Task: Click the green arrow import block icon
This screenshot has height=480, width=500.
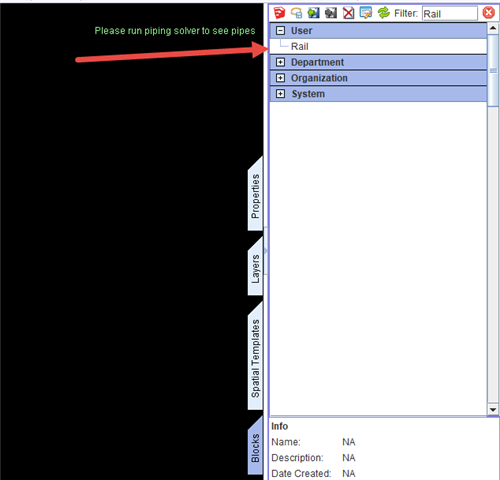Action: (313, 13)
